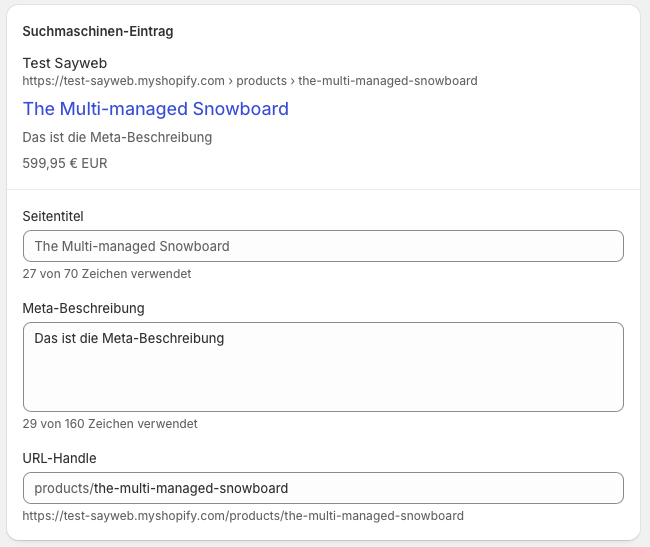Viewport: 650px width, 547px height.
Task: Click the '599,95 € EUR' price text
Action: pos(65,163)
